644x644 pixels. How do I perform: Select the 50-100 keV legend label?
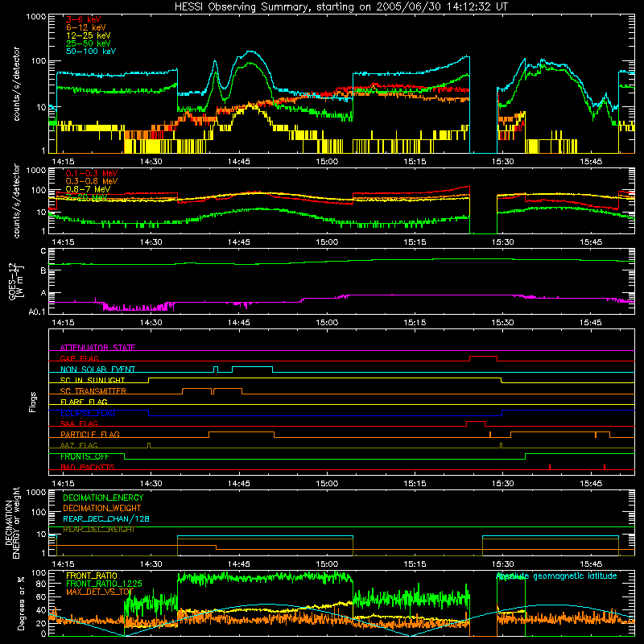click(91, 51)
